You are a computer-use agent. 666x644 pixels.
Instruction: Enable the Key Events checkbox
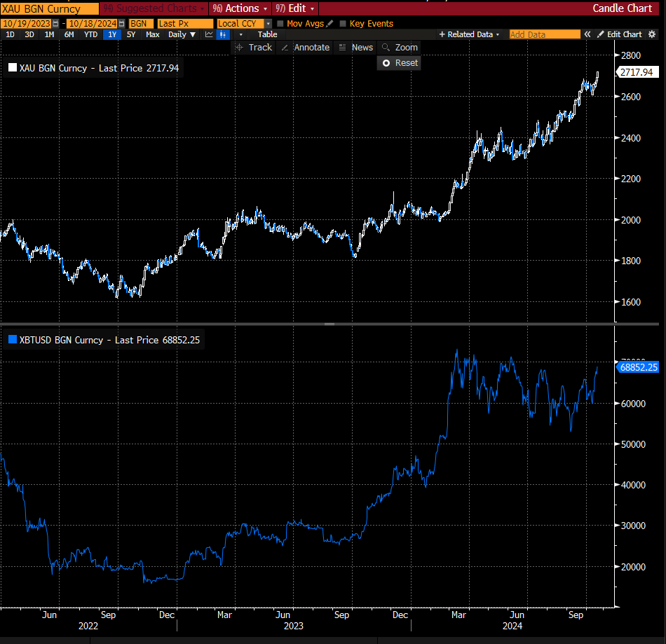[344, 23]
